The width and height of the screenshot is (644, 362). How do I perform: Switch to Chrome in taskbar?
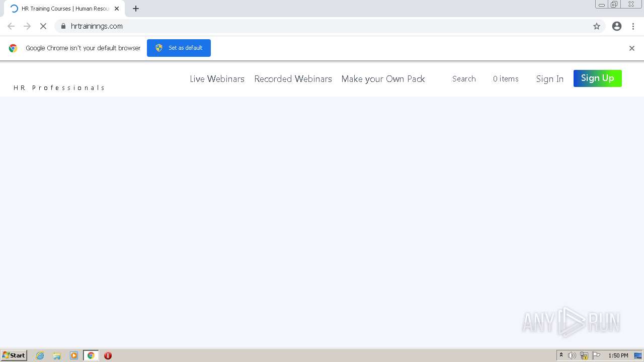[x=91, y=355]
